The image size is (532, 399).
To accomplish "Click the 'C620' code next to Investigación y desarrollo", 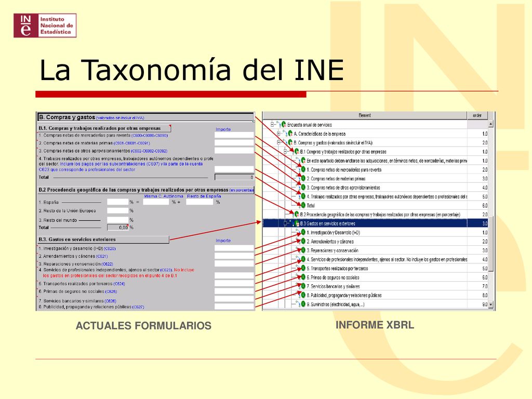I will click(110, 249).
